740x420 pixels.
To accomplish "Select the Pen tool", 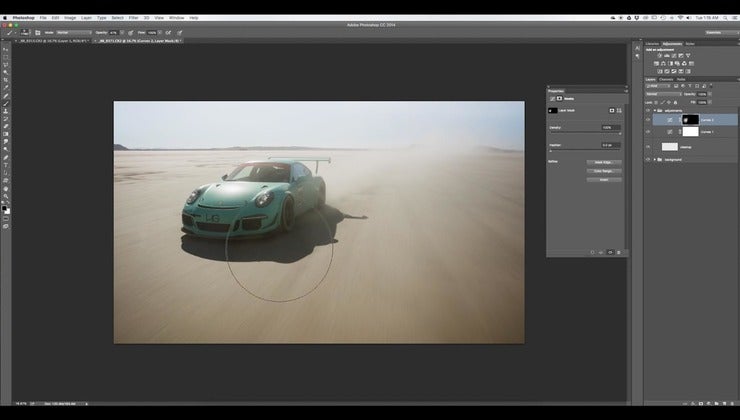I will click(6, 157).
